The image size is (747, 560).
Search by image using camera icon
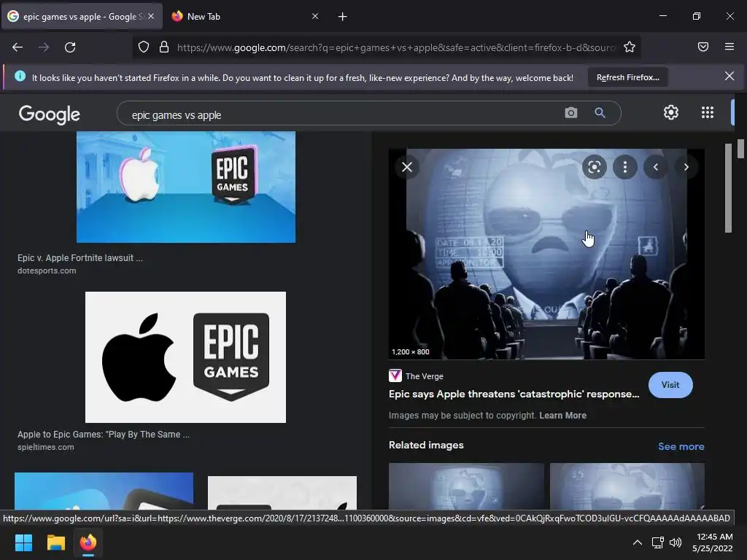[570, 113]
